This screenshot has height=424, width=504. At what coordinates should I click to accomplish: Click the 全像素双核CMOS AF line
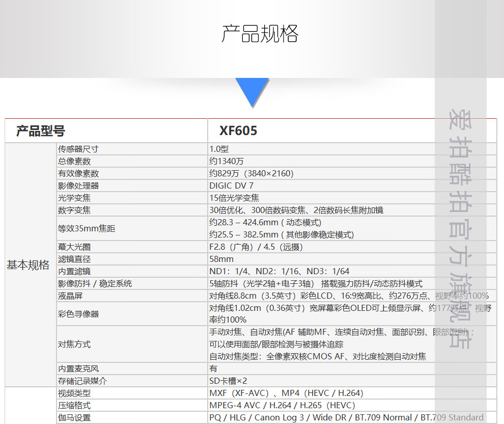point(318,356)
